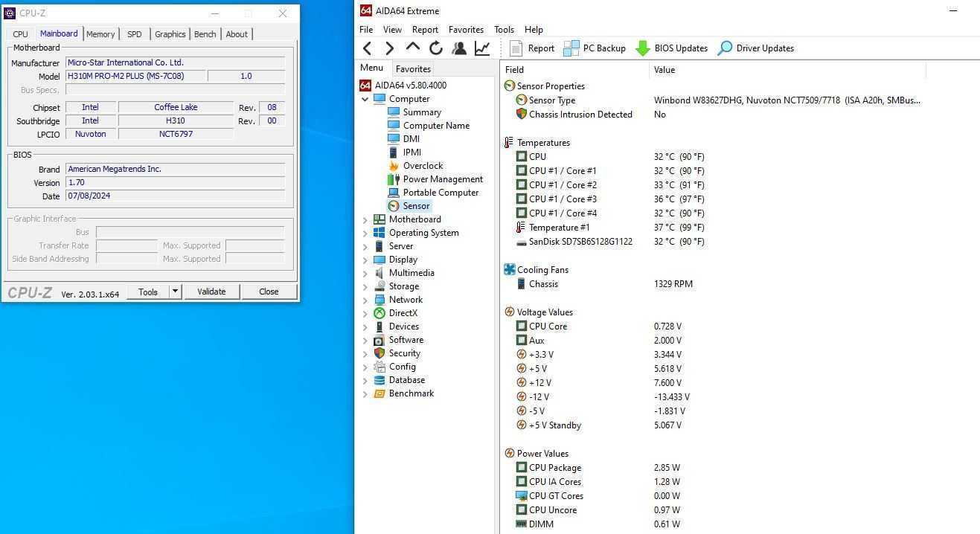Switch to the Favorites tab in left pane
The image size is (980, 534).
coord(413,68)
